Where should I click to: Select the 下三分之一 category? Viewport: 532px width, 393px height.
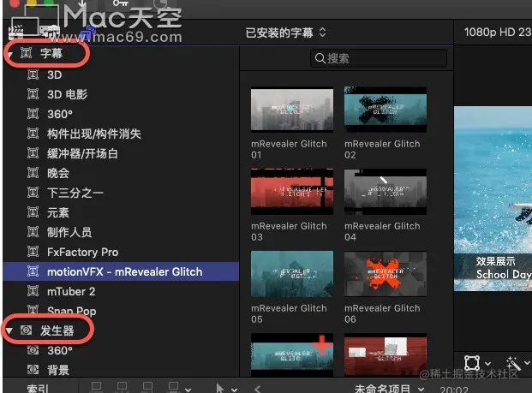point(121,193)
